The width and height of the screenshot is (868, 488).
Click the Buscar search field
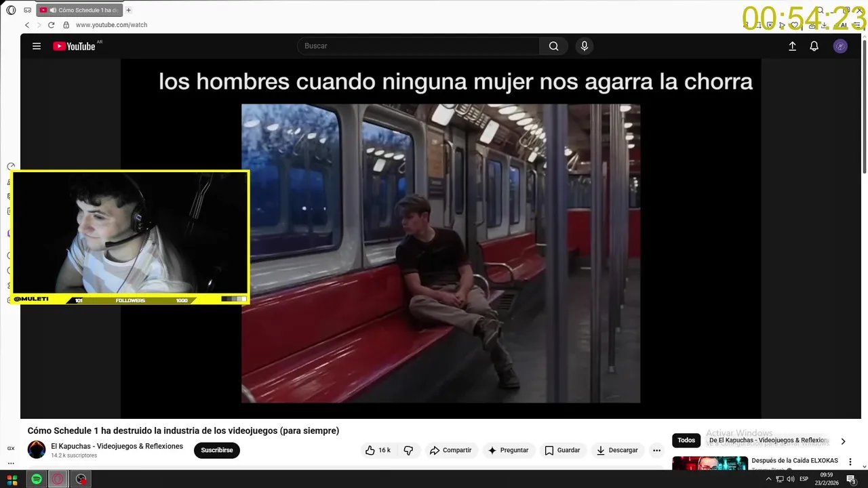tap(418, 46)
